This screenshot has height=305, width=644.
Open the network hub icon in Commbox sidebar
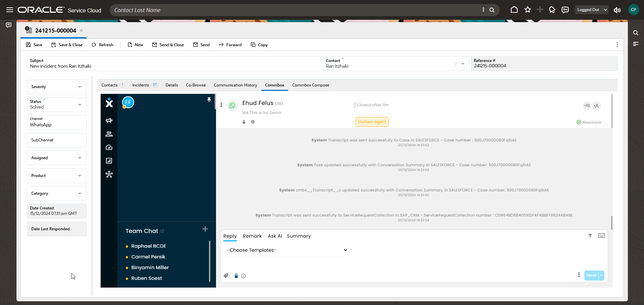[109, 174]
